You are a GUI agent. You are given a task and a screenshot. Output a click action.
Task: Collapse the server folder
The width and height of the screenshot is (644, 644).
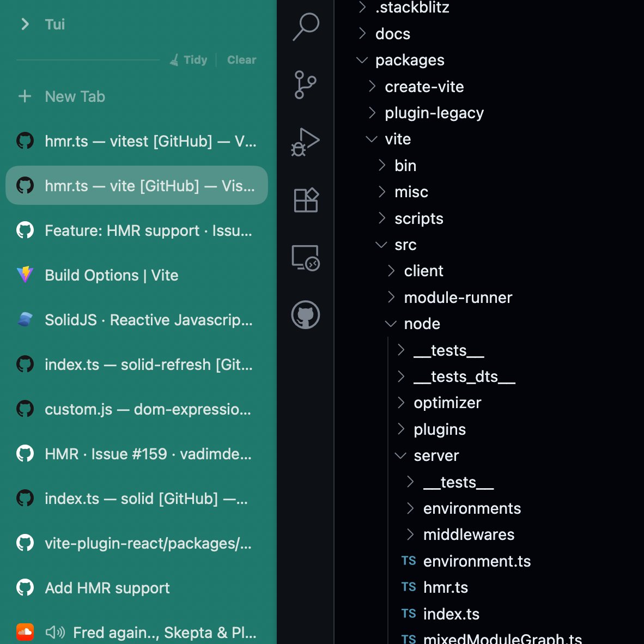[x=400, y=455]
